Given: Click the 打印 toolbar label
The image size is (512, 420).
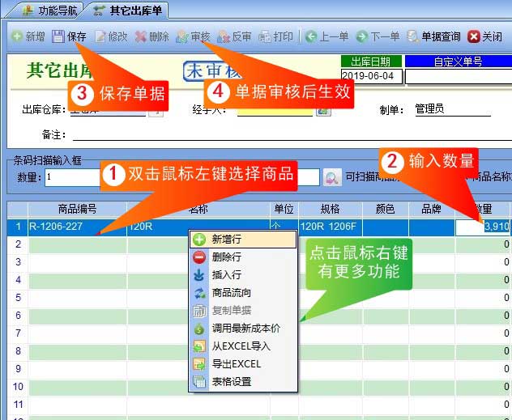Looking at the screenshot, I should 283,36.
